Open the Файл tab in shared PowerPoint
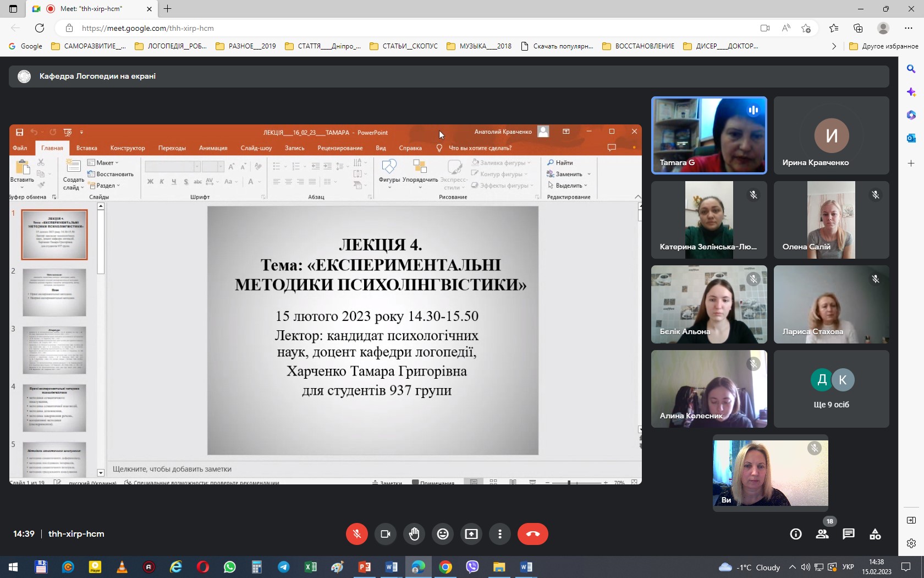This screenshot has height=578, width=924. (20, 148)
